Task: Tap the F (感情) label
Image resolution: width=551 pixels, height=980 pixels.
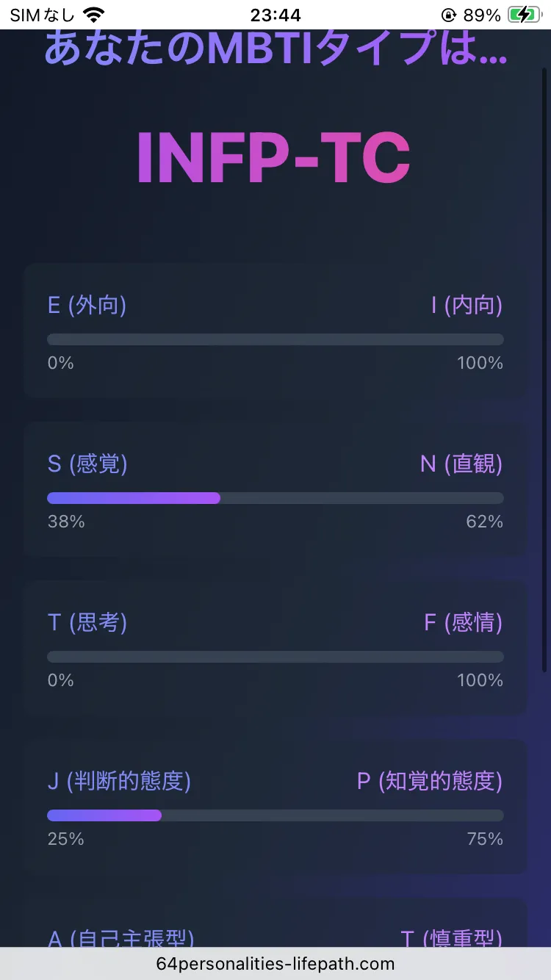Action: click(x=464, y=623)
